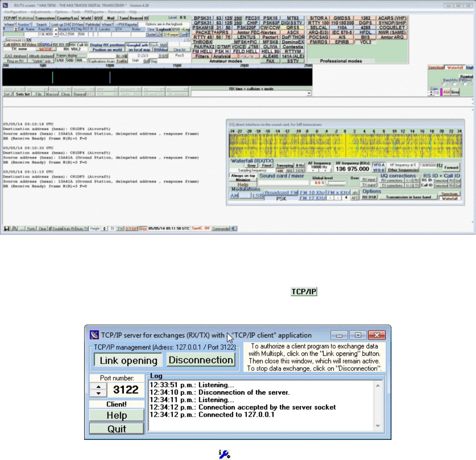Click the TX indicator in bottom toolbar
Screen dimensions: 476x460
120,229
